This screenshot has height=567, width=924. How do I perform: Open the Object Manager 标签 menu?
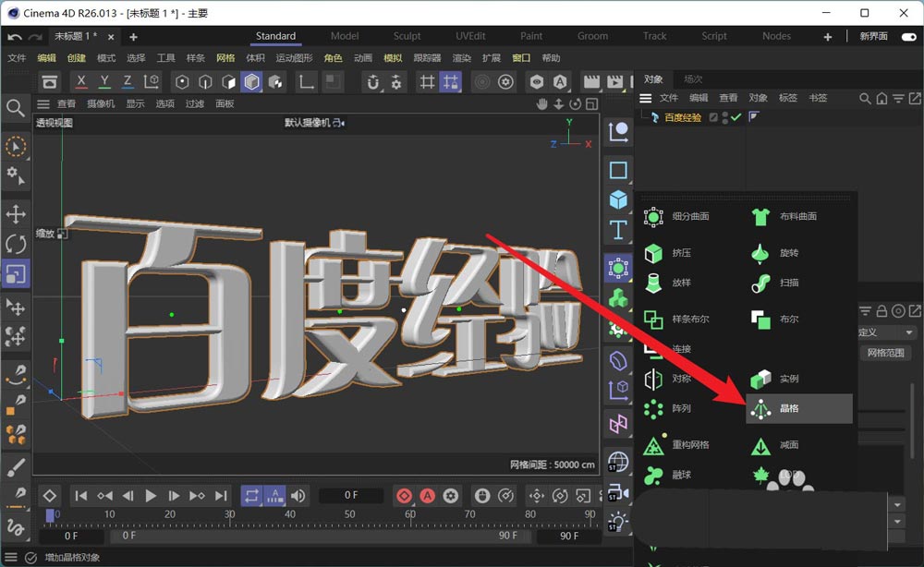[788, 98]
